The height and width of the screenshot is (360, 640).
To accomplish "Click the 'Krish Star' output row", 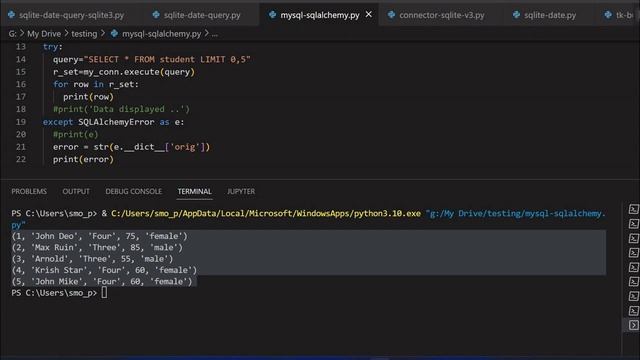I will point(104,270).
